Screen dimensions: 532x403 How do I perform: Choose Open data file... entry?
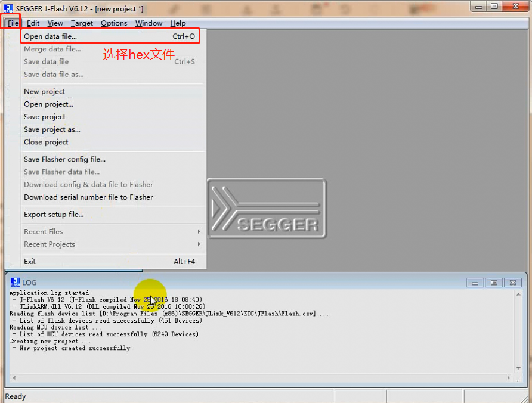[x=110, y=36]
